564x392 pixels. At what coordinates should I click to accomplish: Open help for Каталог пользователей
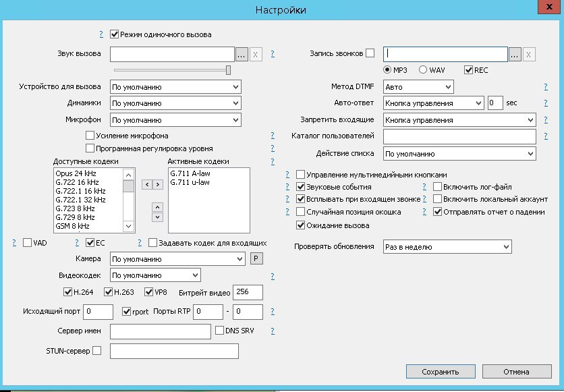coord(546,136)
